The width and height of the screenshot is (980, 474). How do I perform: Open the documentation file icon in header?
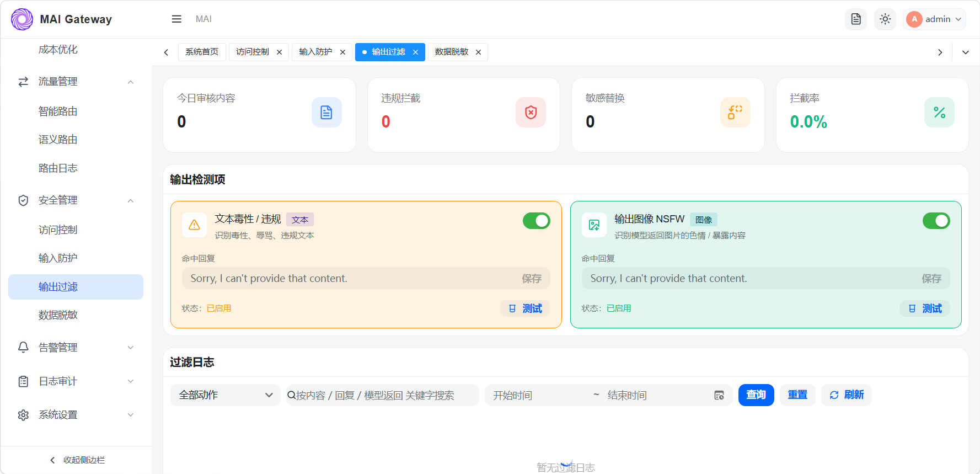(x=856, y=19)
